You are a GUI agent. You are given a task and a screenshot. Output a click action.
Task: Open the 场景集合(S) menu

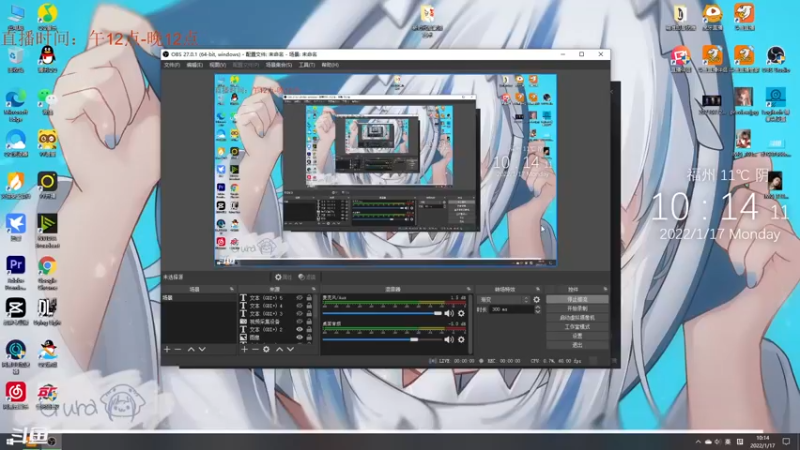tap(279, 65)
